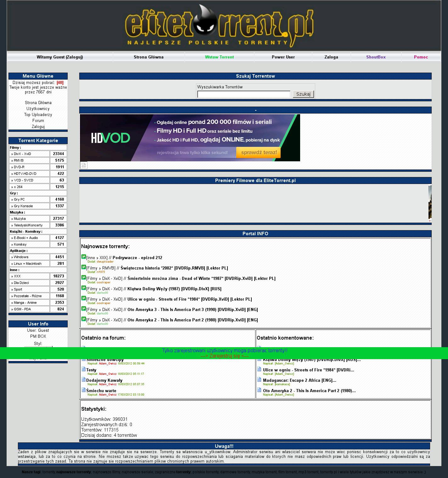Click torrent icon beside Oto Ameryka 3
The width and height of the screenshot is (448, 478).
[x=83, y=308]
